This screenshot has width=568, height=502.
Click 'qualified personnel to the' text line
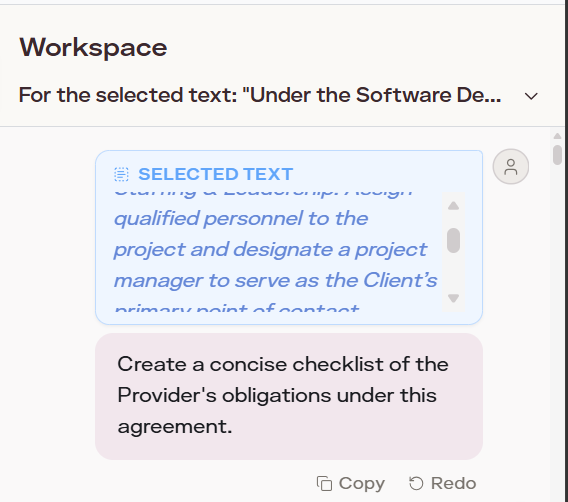coord(241,219)
